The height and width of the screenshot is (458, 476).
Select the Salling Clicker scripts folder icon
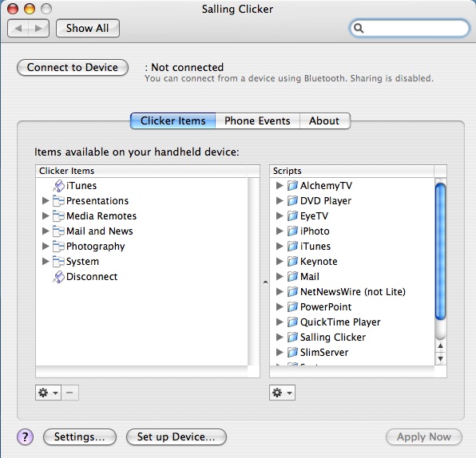tap(292, 337)
